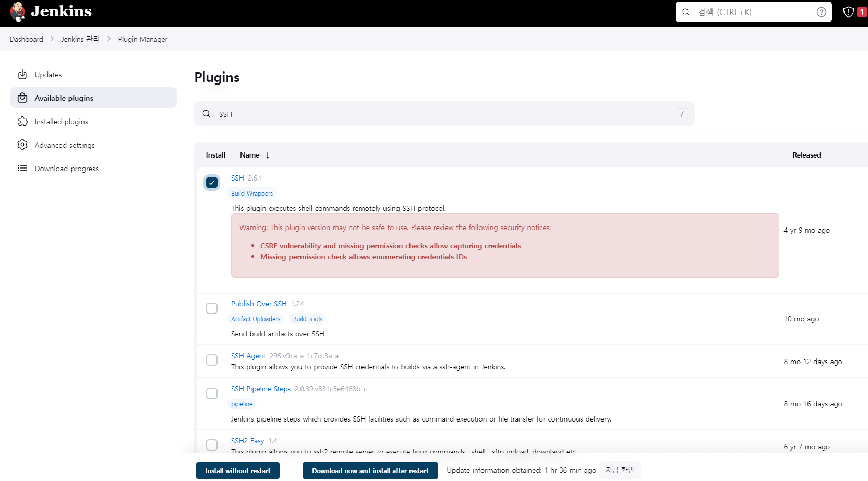Click the Build Wrappers category tag
This screenshot has height=481, width=868.
(252, 193)
